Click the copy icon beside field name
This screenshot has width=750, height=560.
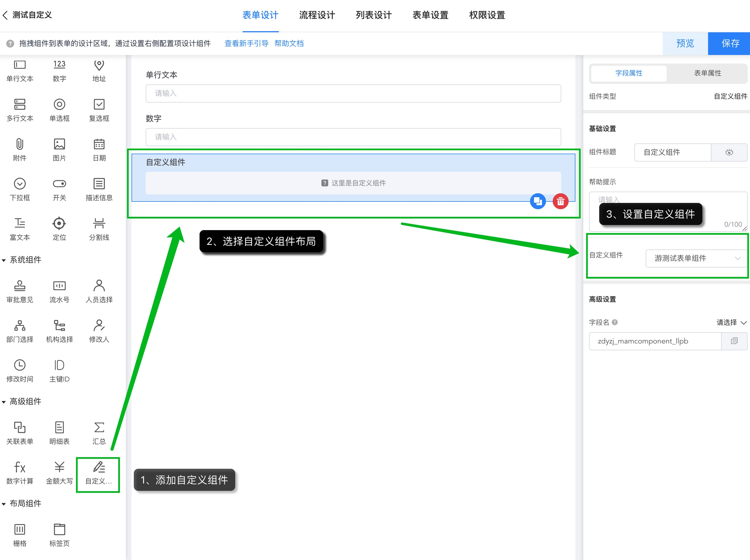(734, 341)
